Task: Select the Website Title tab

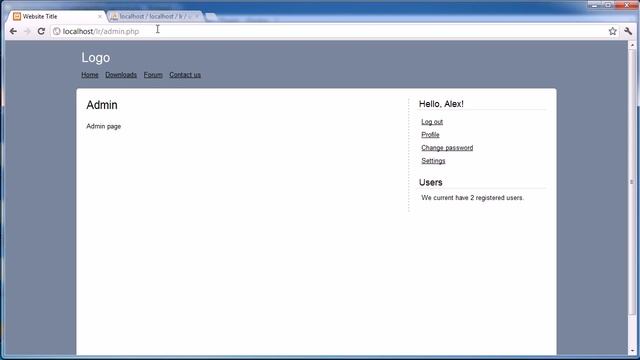Action: point(57,16)
